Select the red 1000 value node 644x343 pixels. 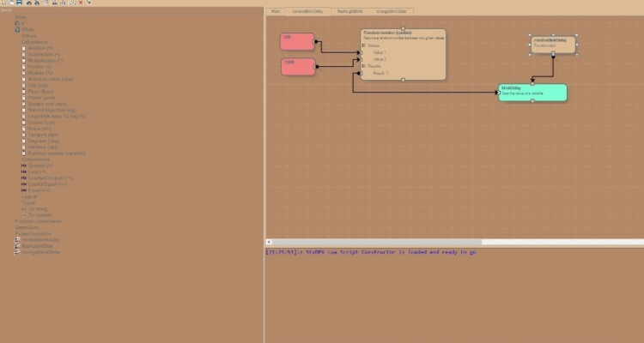(299, 67)
